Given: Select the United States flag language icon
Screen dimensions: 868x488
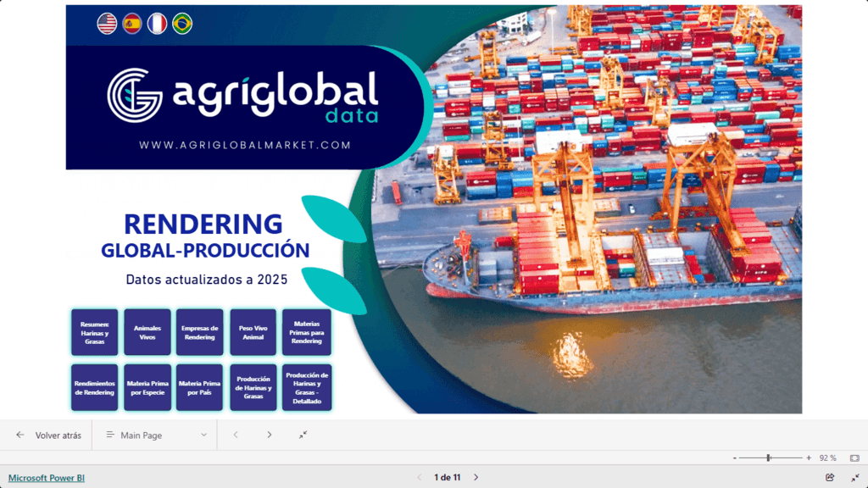Looking at the screenshot, I should (107, 24).
